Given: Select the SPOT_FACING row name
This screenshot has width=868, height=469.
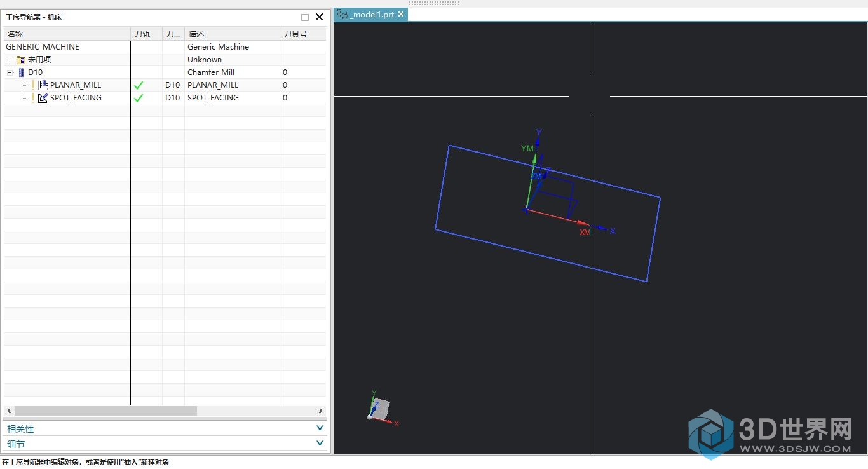Looking at the screenshot, I should (x=76, y=98).
